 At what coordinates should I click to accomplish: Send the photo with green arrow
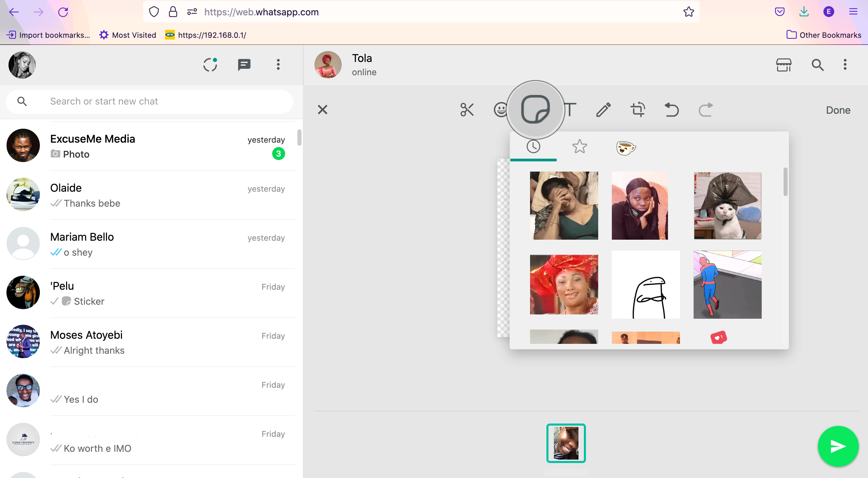tap(838, 446)
